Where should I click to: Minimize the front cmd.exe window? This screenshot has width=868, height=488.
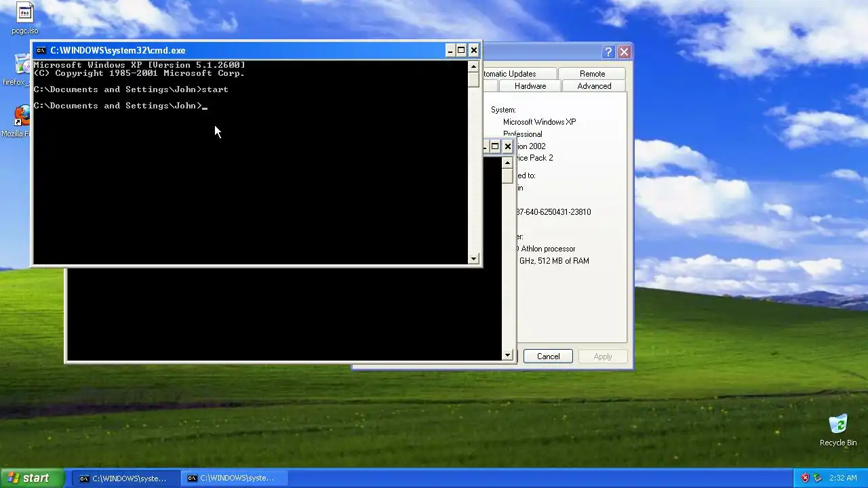pyautogui.click(x=450, y=50)
